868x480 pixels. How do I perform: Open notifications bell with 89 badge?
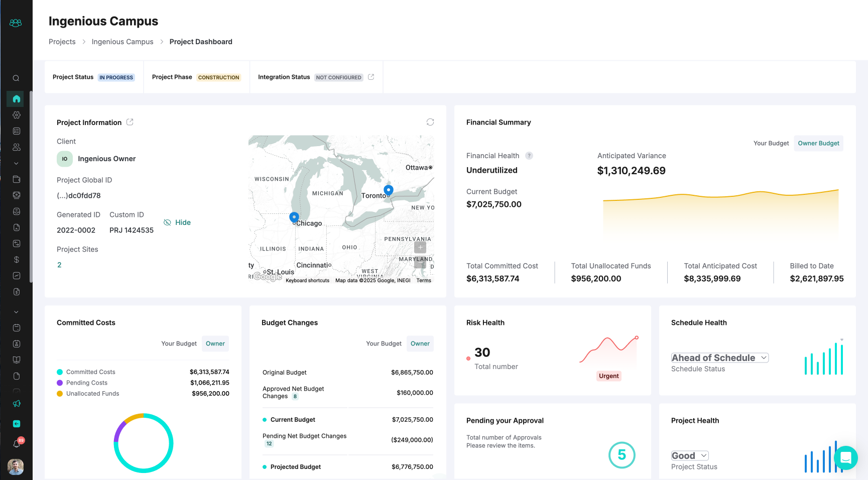point(17,444)
